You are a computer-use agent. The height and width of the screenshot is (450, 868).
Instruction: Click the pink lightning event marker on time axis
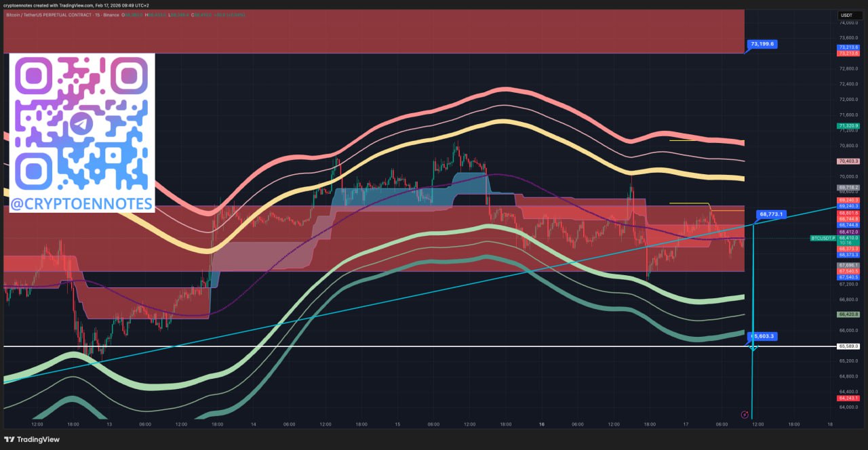745,415
